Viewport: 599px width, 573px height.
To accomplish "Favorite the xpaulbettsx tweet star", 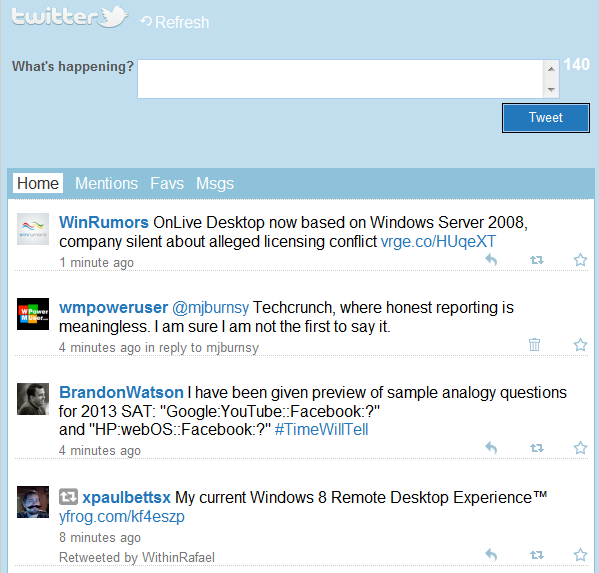I will (580, 555).
